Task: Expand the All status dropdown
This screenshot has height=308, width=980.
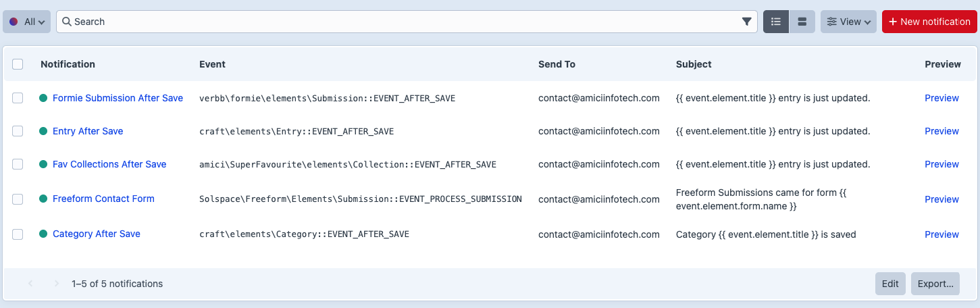Action: coord(27,22)
